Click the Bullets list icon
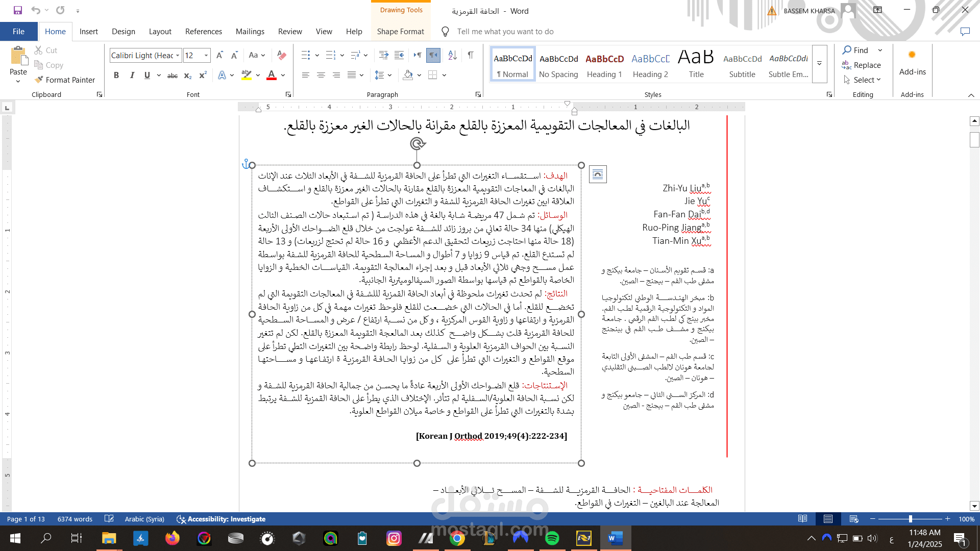This screenshot has height=551, width=980. tap(306, 55)
